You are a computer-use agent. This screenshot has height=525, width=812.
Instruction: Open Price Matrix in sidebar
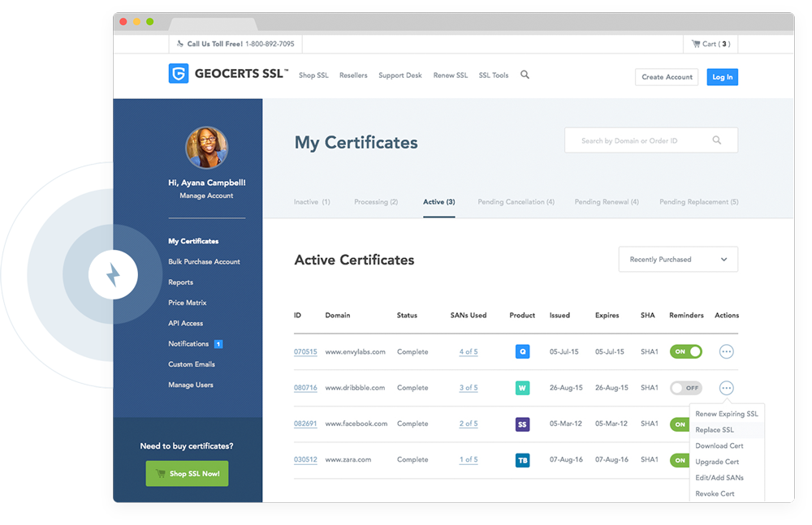[187, 303]
